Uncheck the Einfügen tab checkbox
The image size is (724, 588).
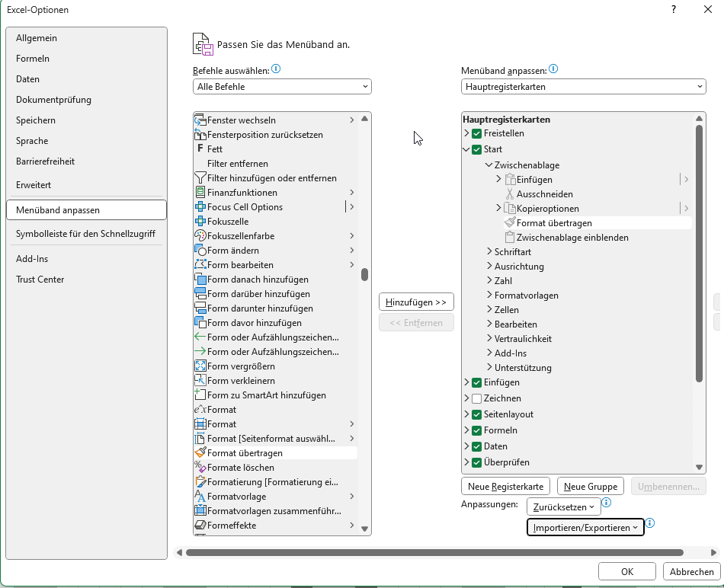pyautogui.click(x=477, y=382)
